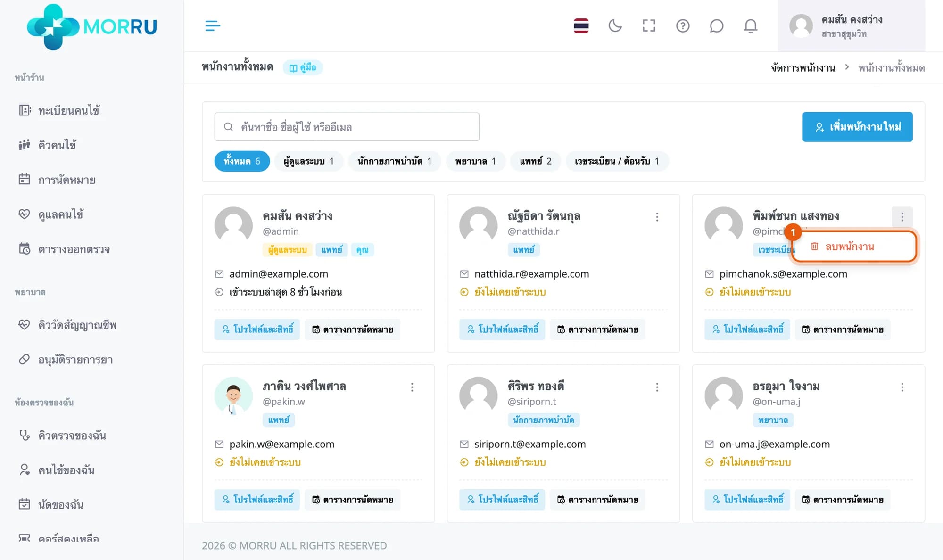Open the help question mark icon
Image resolution: width=943 pixels, height=560 pixels.
tap(683, 26)
